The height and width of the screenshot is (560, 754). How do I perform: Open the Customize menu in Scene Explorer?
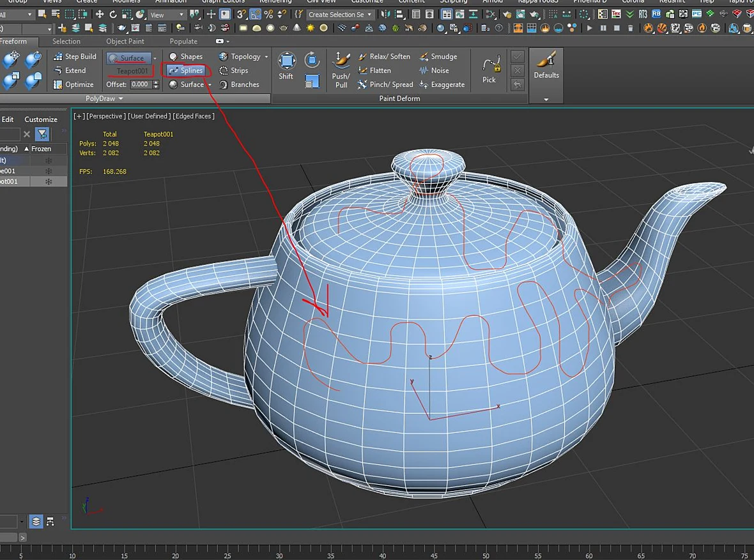pyautogui.click(x=41, y=119)
